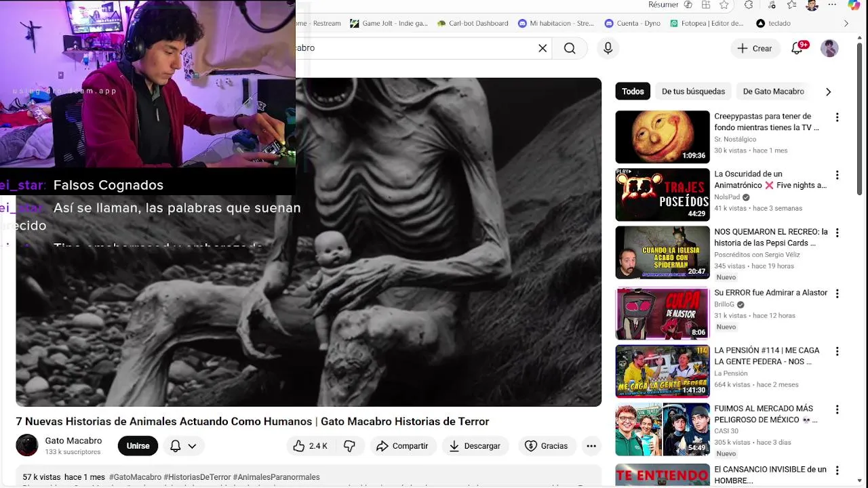The width and height of the screenshot is (868, 488).
Task: Open the teclado bookmark
Action: tap(774, 23)
